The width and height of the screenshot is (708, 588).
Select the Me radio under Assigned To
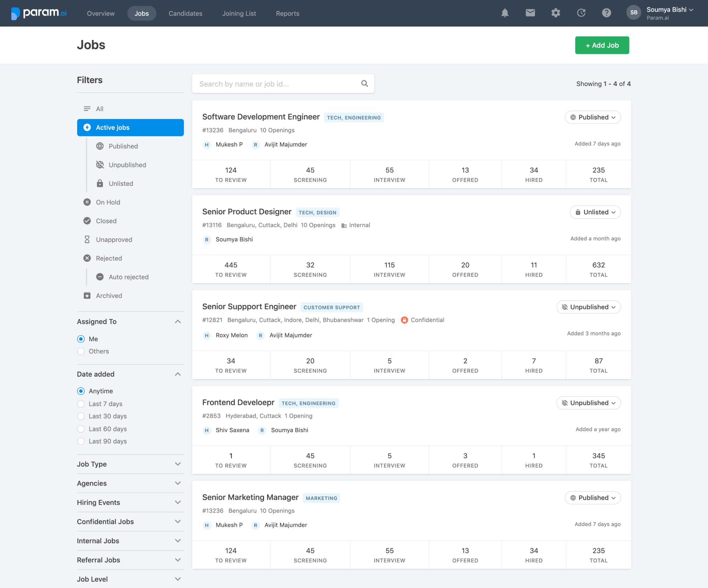81,339
